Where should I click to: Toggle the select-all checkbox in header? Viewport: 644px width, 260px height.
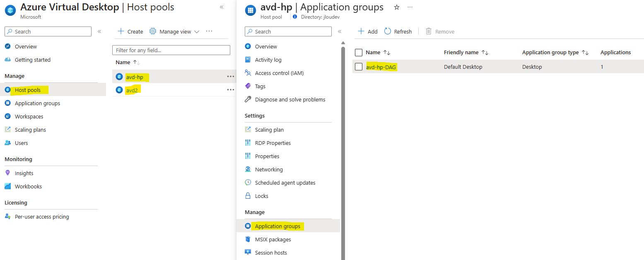tap(359, 53)
